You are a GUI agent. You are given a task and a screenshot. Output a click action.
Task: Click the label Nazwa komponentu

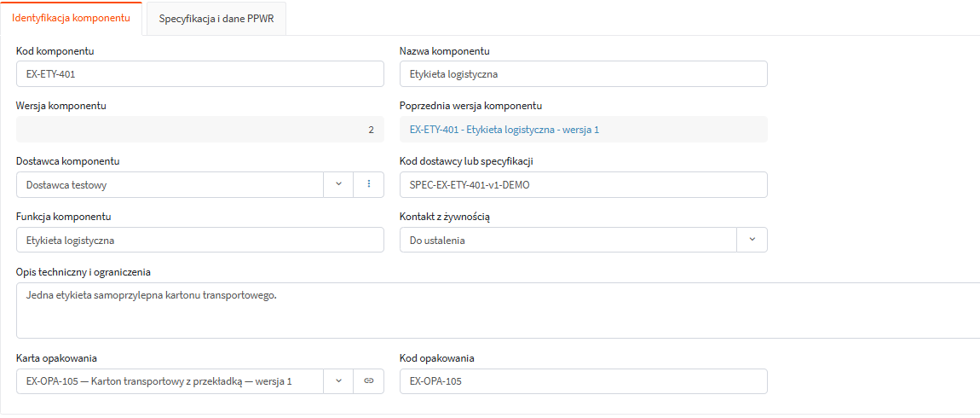[x=444, y=50]
